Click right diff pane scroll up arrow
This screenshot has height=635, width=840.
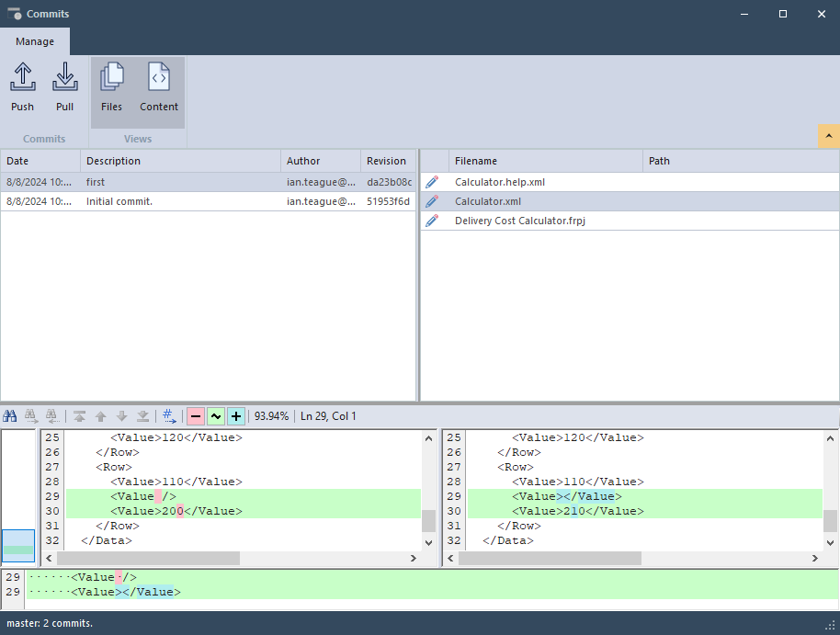click(830, 438)
